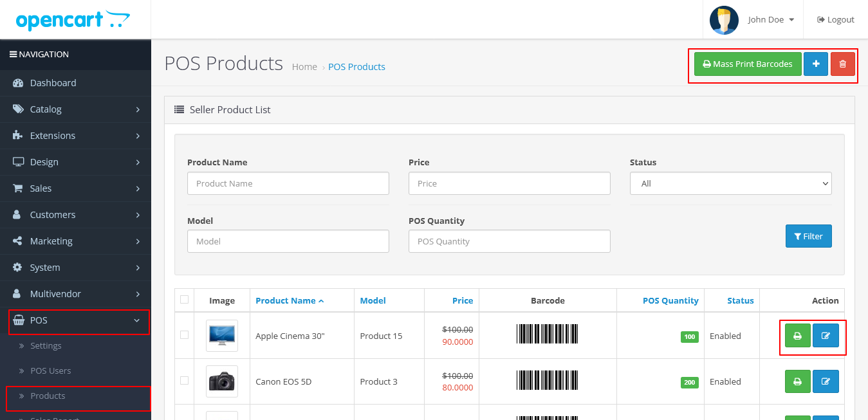Click the red trash delete button
This screenshot has height=420, width=868.
click(842, 64)
